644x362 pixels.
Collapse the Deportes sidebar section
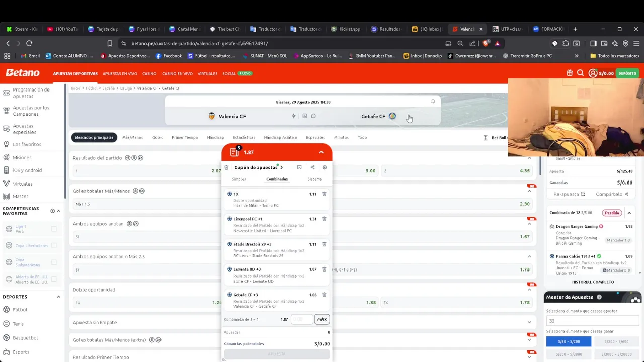[58, 297]
